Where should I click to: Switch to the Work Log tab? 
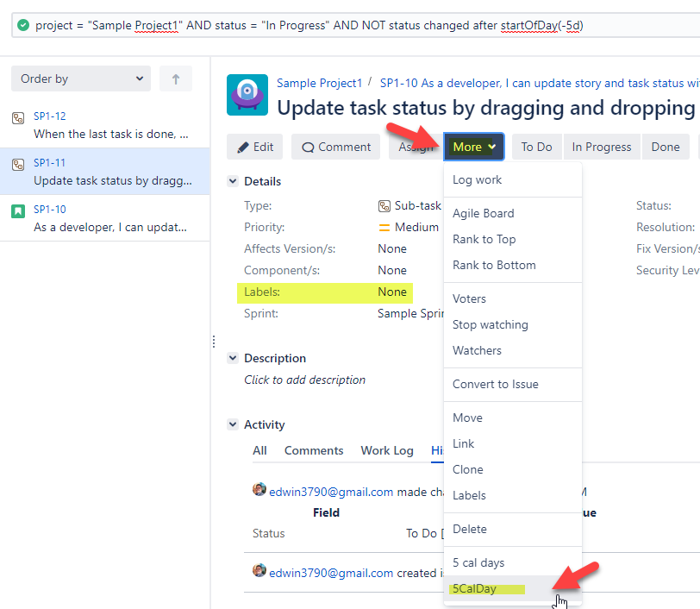click(x=387, y=450)
